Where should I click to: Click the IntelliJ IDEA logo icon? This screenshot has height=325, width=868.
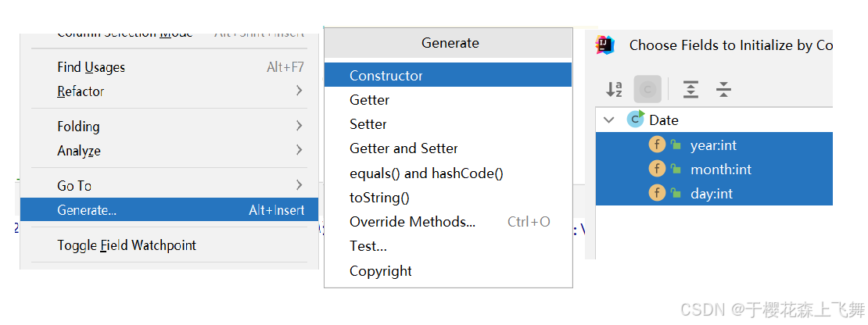[x=605, y=45]
